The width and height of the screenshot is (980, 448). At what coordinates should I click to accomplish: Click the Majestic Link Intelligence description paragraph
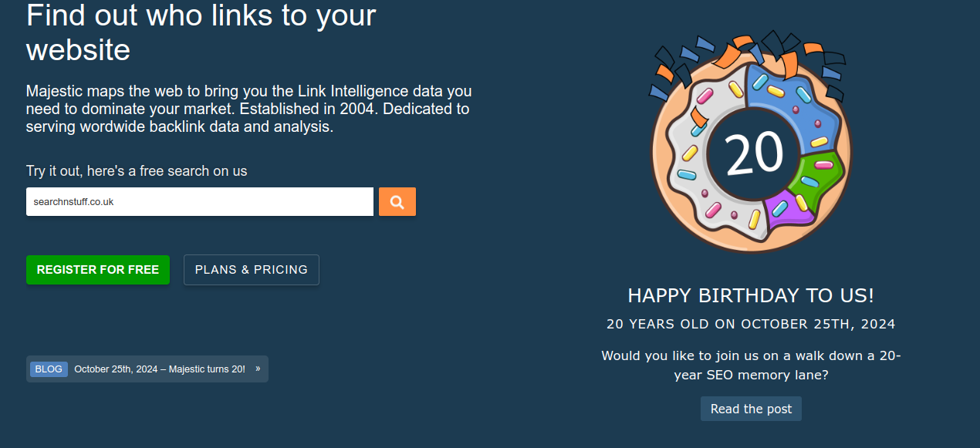(248, 109)
